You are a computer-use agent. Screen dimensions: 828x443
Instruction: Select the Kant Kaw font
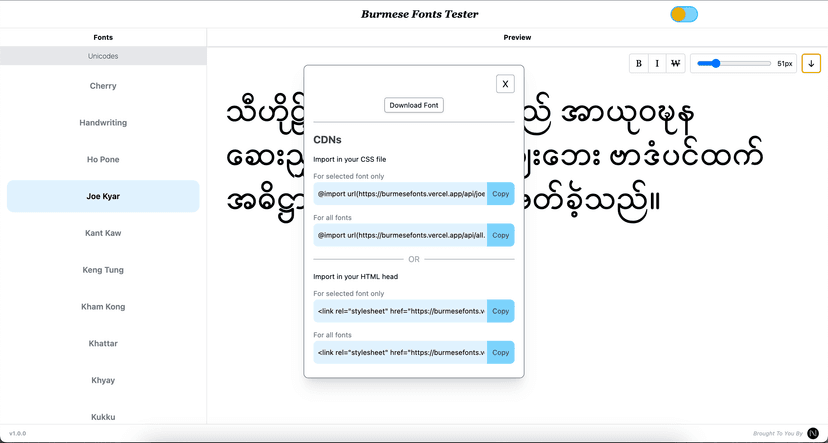[x=103, y=233]
